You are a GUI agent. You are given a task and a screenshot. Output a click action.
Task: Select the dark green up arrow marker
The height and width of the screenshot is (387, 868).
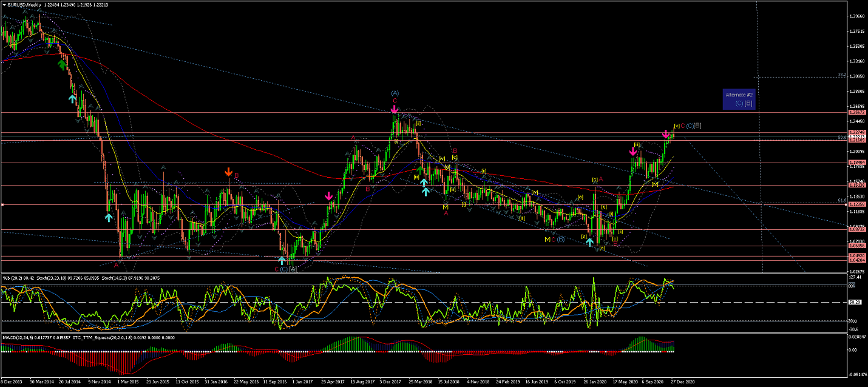(61, 64)
